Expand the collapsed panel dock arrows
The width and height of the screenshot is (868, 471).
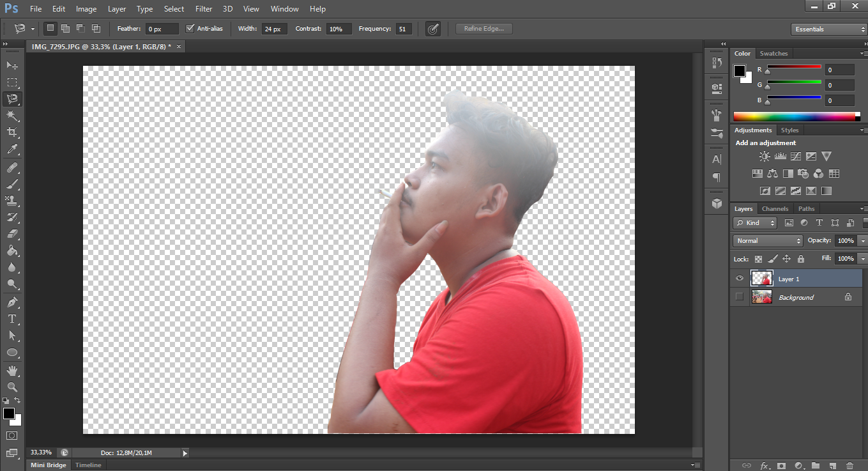coord(723,43)
